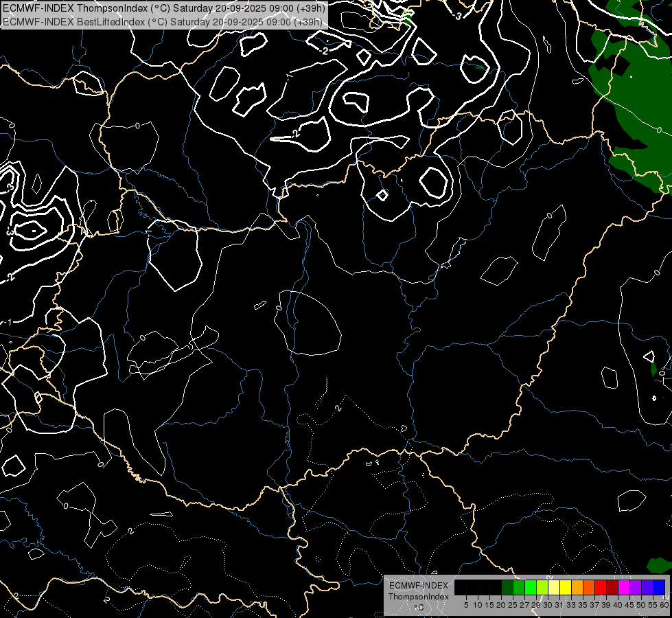Select the bright red 37–39 legend swatch

coord(601,588)
